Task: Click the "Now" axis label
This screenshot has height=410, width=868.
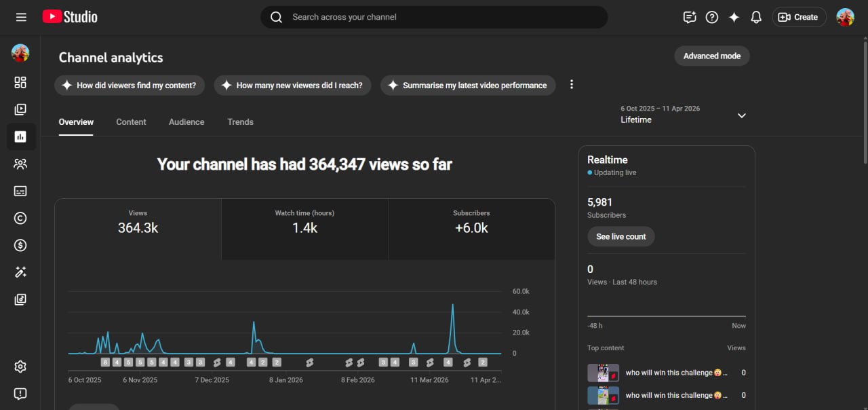Action: 738,326
